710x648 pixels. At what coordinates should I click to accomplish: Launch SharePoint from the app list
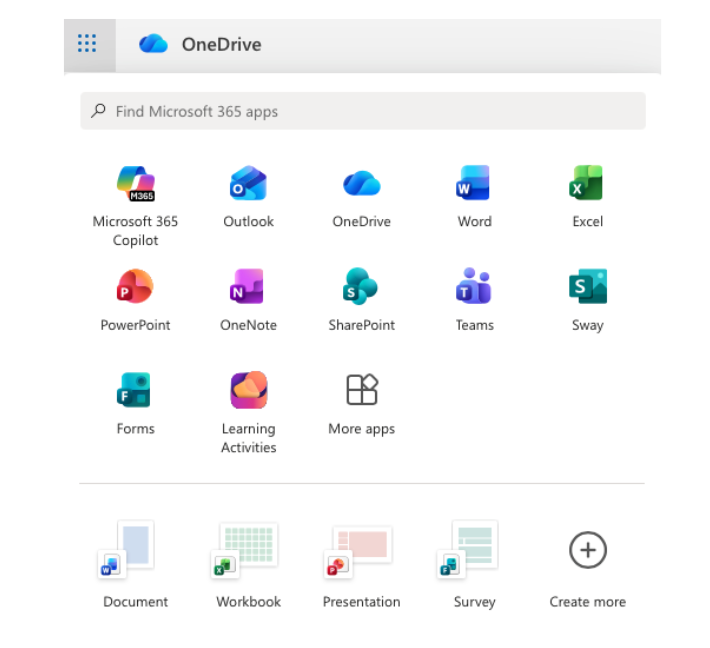click(x=361, y=288)
